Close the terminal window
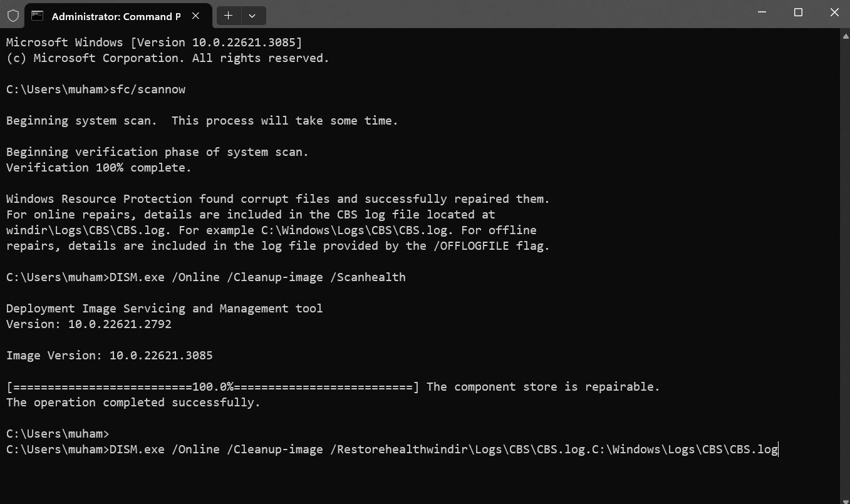This screenshot has height=504, width=850. coord(834,13)
